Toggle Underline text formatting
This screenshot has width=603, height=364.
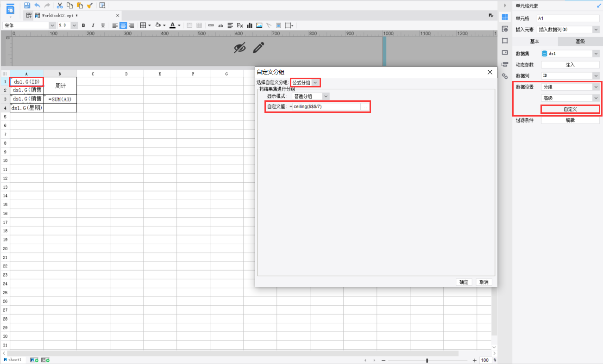(103, 25)
